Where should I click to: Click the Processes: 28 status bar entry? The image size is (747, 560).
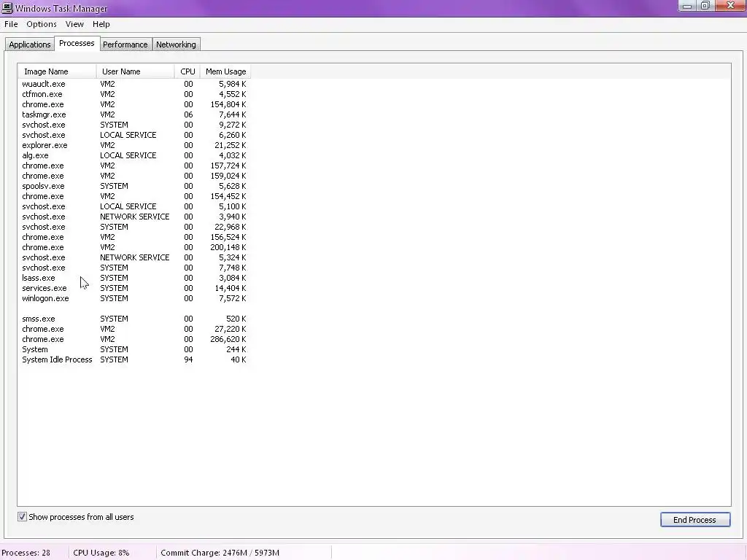click(26, 553)
